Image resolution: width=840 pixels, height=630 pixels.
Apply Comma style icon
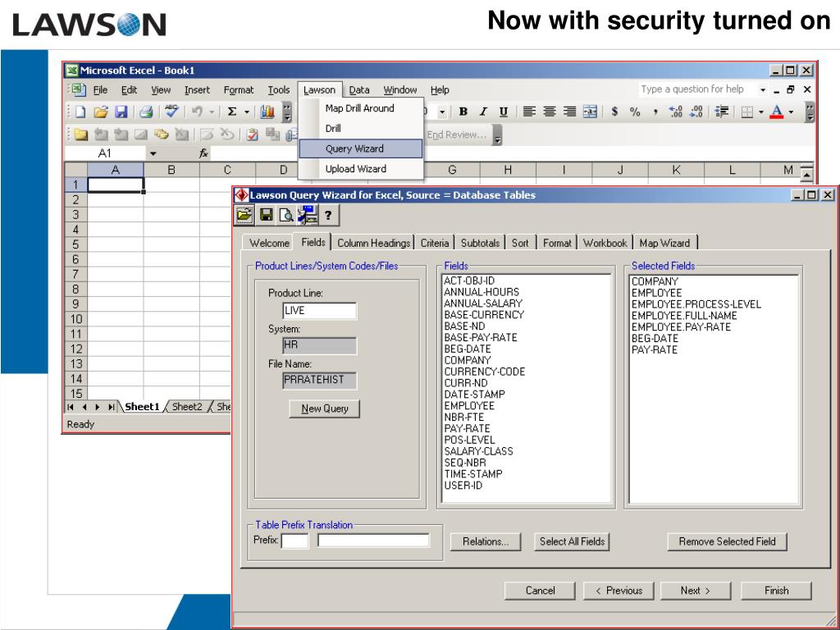coord(655,112)
